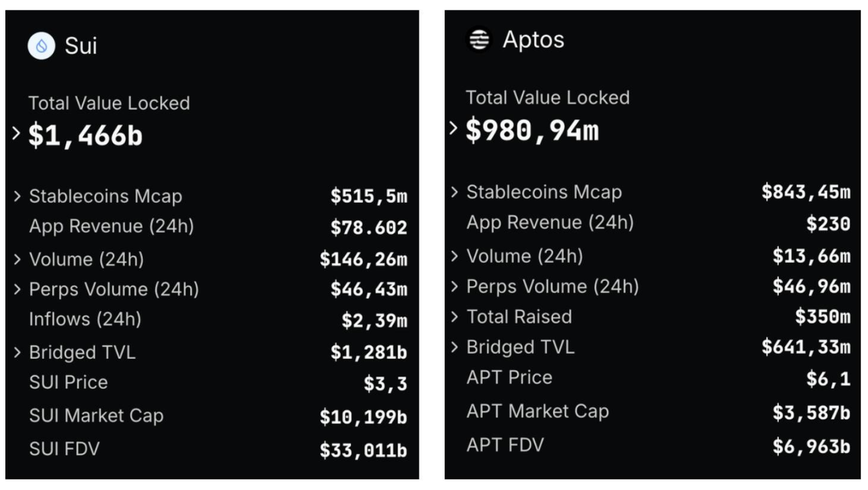Expand Aptos Bridged TVL breakdown
This screenshot has height=490, width=868.
[x=454, y=347]
